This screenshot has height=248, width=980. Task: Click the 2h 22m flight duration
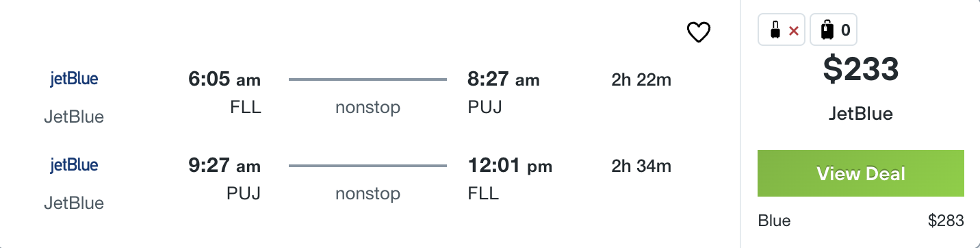pos(641,80)
